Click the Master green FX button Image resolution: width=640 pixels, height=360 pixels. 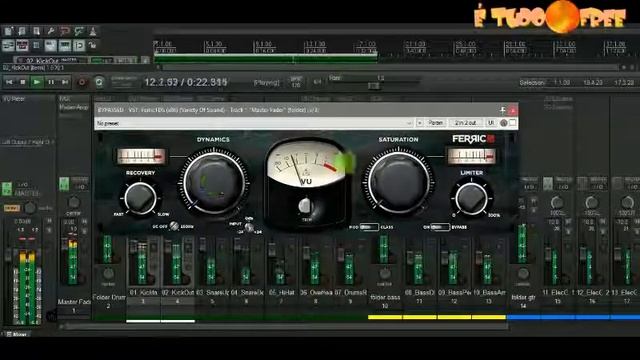point(7,189)
